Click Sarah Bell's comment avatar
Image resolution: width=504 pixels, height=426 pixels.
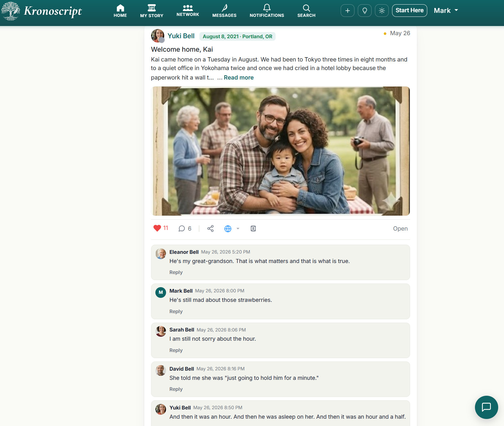click(x=161, y=331)
